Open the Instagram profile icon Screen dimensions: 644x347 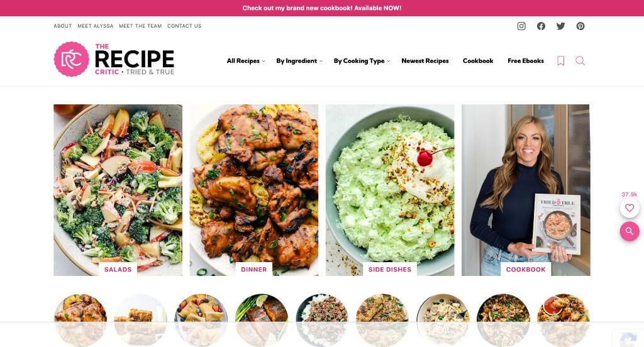coord(521,26)
